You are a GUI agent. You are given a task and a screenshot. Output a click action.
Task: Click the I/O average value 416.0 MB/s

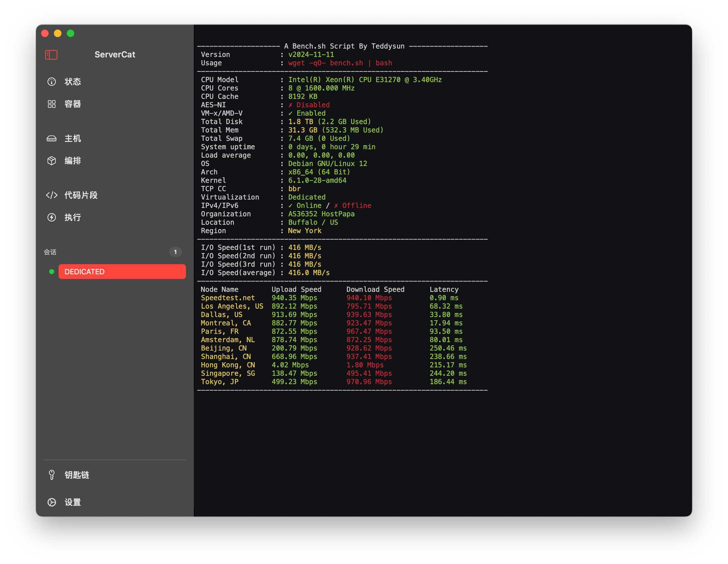click(x=309, y=273)
